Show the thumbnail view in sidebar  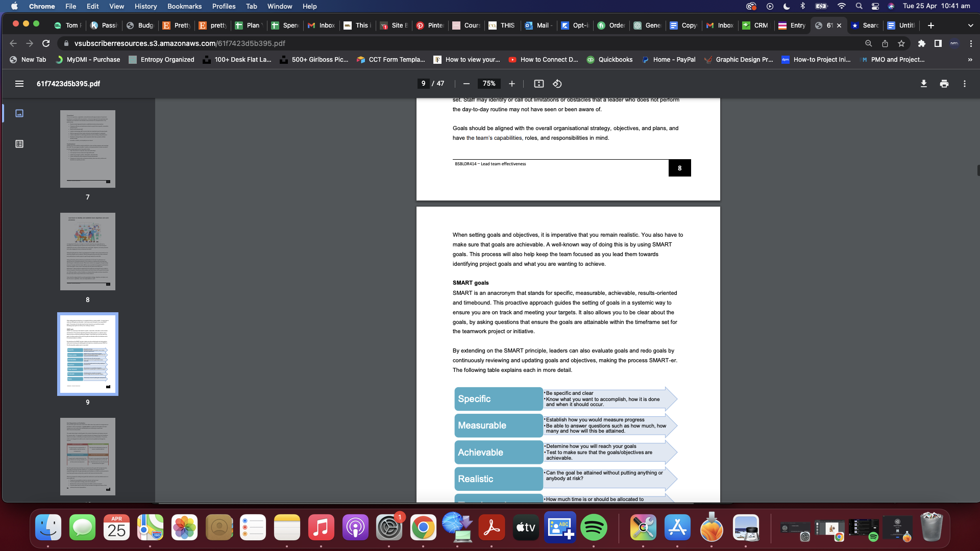(x=19, y=113)
